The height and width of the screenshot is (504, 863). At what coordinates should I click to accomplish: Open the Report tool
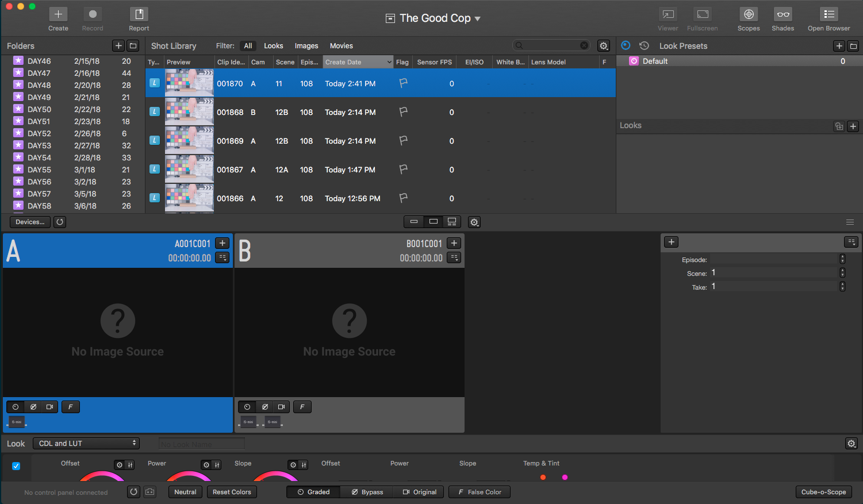click(139, 19)
